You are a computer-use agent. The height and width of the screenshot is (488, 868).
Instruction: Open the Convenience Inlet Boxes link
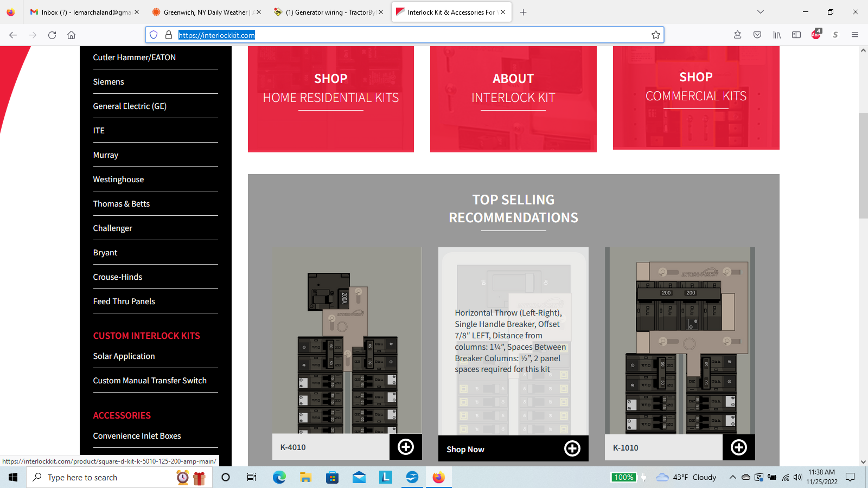[137, 435]
